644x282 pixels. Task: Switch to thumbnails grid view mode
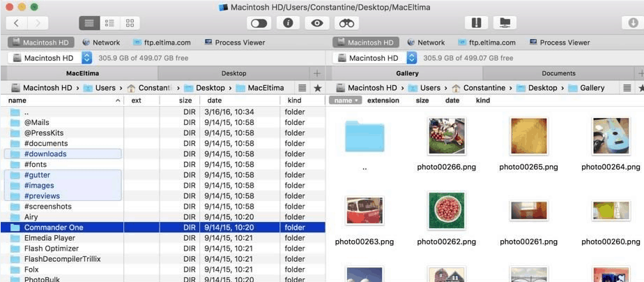(130, 23)
